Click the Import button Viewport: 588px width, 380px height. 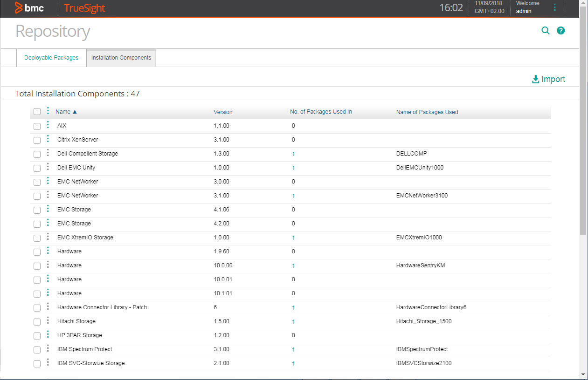coord(548,79)
